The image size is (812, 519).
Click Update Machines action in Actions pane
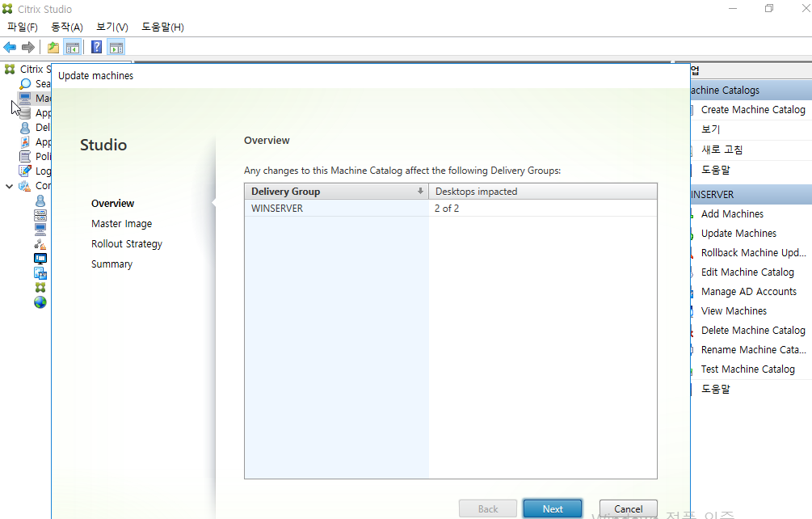pos(738,234)
